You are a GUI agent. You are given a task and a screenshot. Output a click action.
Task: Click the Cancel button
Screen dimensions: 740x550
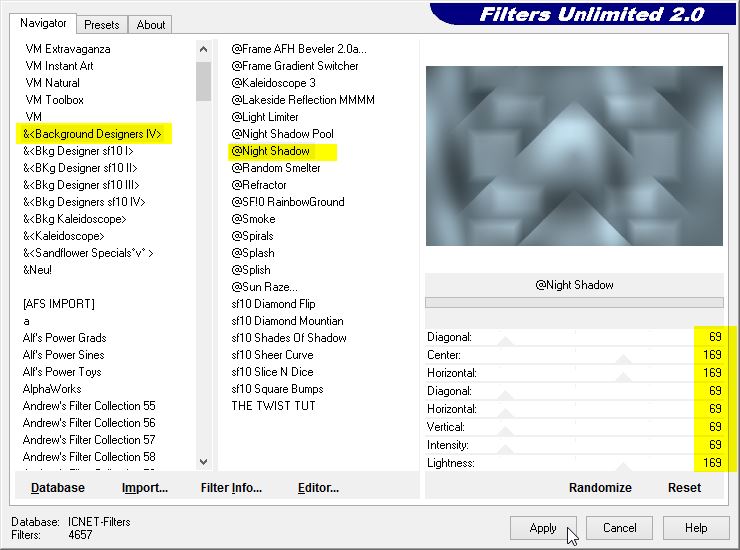point(619,528)
